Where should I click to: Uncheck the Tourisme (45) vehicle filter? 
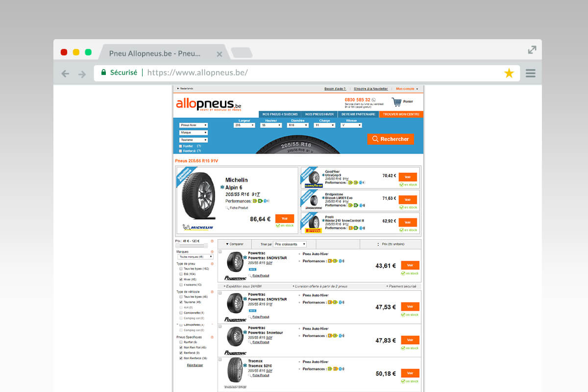181,302
